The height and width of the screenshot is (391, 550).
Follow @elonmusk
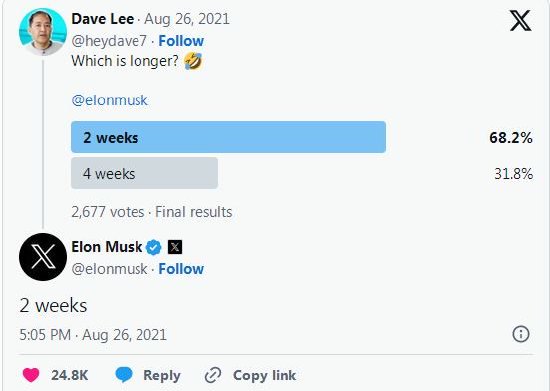click(181, 269)
